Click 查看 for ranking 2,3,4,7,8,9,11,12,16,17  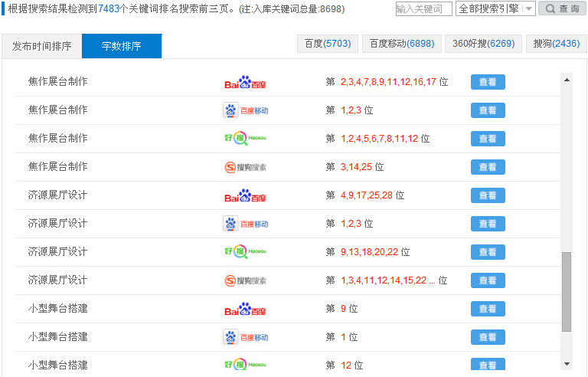coord(488,82)
